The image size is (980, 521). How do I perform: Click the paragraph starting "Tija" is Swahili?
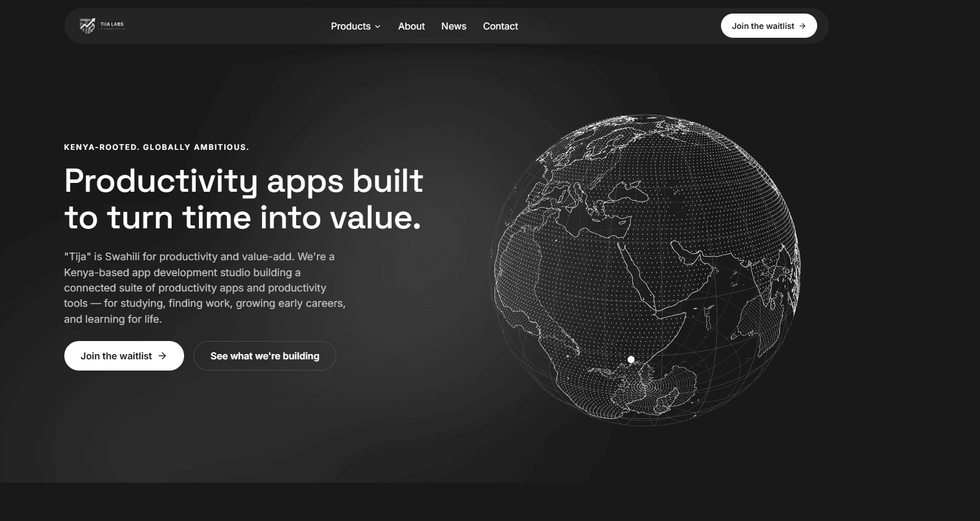click(x=205, y=288)
